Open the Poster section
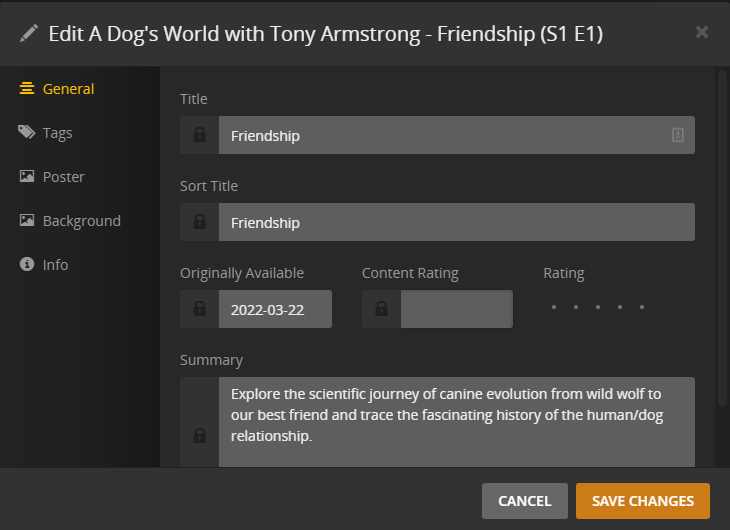This screenshot has width=730, height=530. (63, 177)
